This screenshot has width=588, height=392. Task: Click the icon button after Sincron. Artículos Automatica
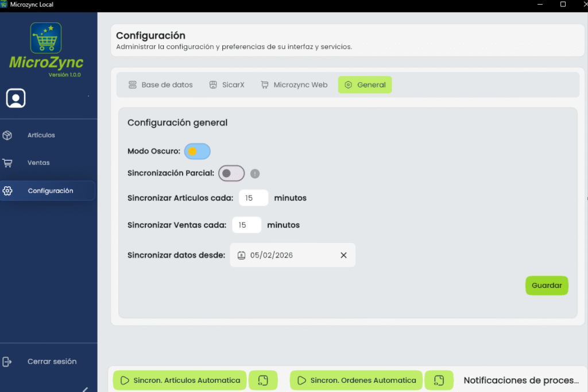[x=263, y=381]
